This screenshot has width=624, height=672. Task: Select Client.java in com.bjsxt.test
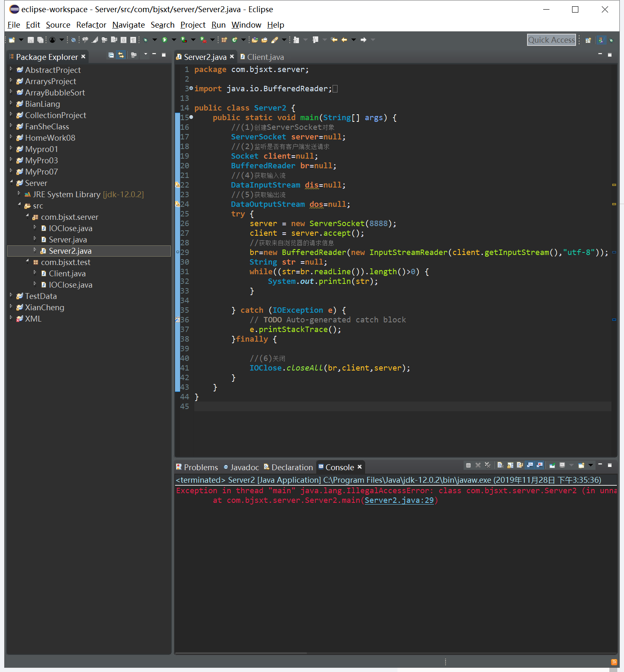point(67,273)
